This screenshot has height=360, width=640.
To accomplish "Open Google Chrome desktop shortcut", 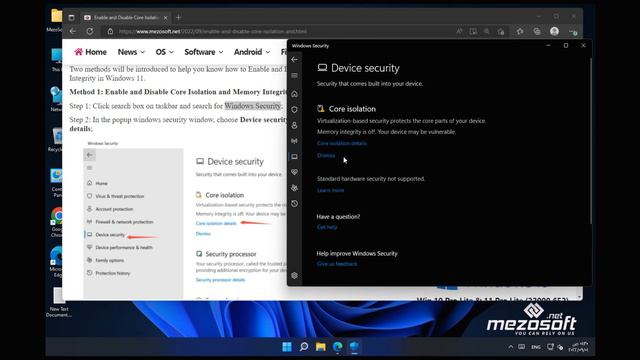I will pos(56,222).
